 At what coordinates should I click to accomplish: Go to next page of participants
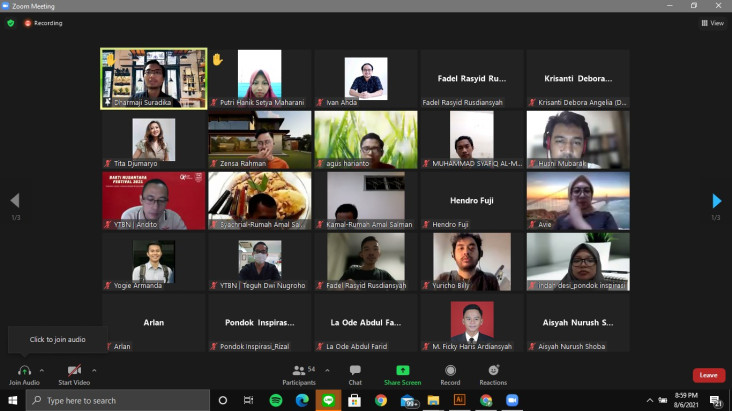coord(717,201)
